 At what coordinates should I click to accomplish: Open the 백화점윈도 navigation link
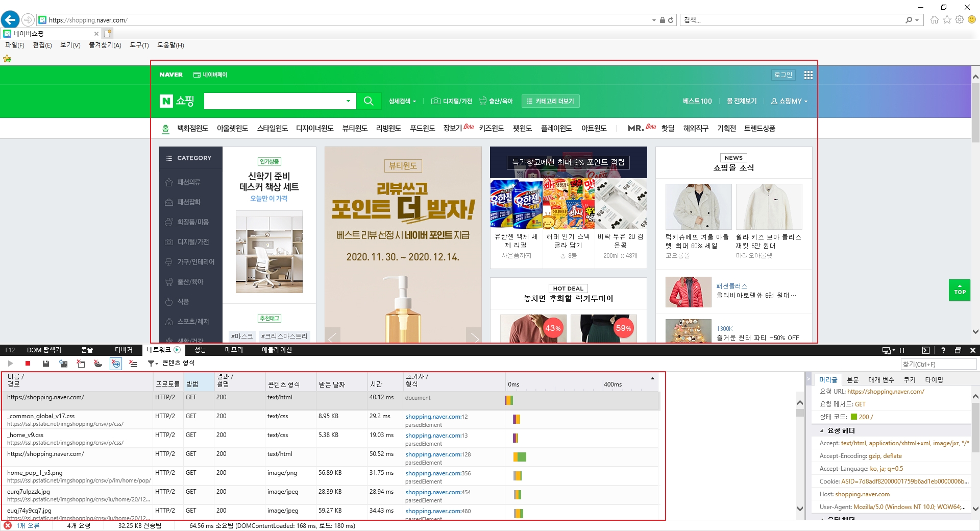(192, 129)
